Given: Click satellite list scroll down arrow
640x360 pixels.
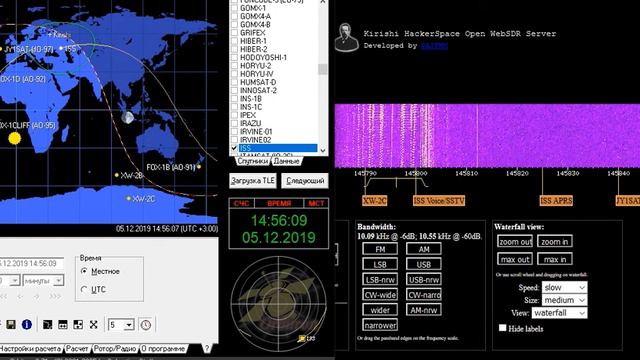Looking at the screenshot, I should point(322,150).
